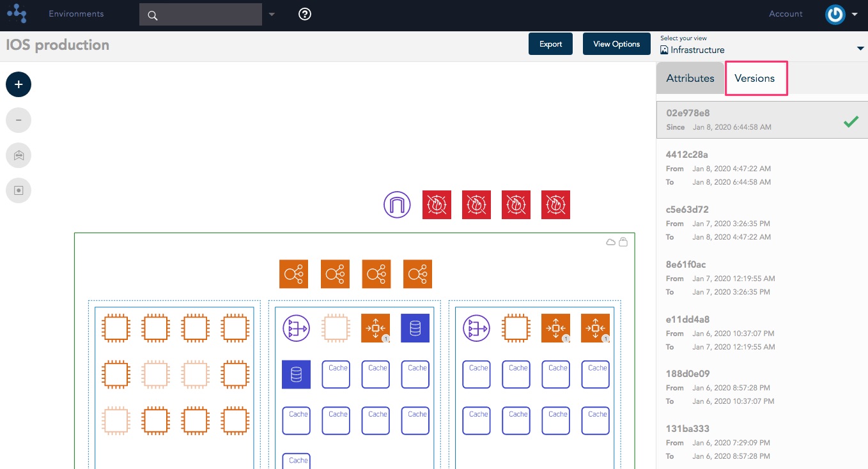Open View Options

pos(616,44)
